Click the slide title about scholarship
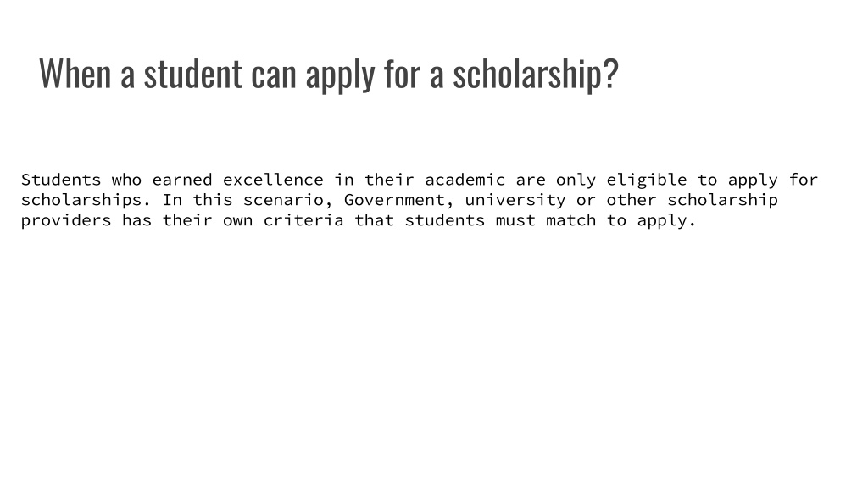868x488 pixels. [328, 75]
